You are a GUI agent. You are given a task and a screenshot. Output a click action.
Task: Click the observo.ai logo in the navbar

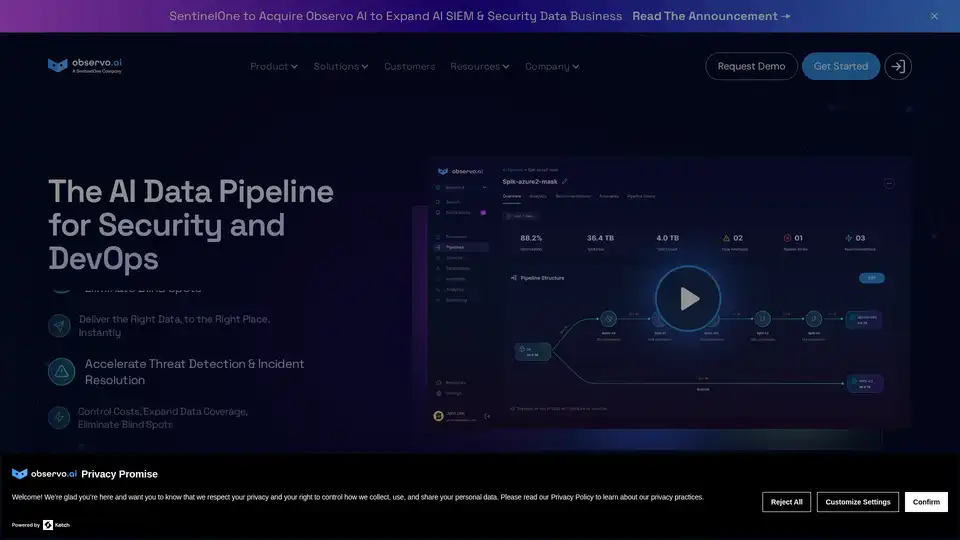(85, 66)
